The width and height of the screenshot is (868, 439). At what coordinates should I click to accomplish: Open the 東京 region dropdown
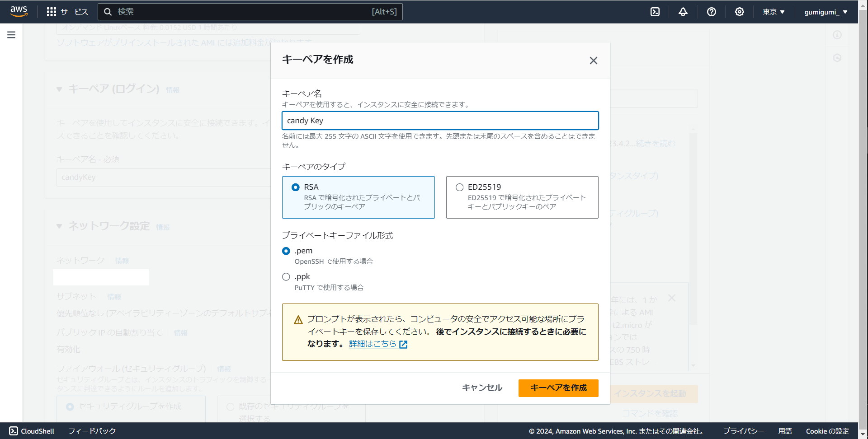(773, 12)
